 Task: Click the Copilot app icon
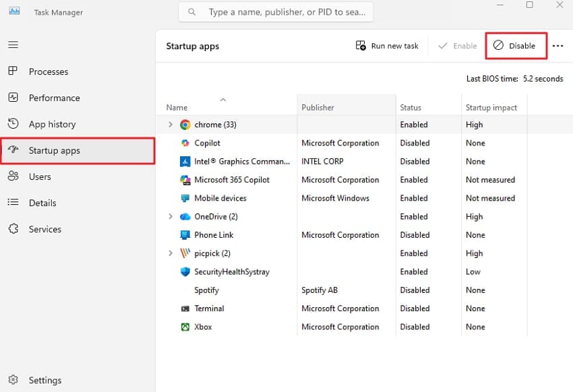[x=185, y=143]
